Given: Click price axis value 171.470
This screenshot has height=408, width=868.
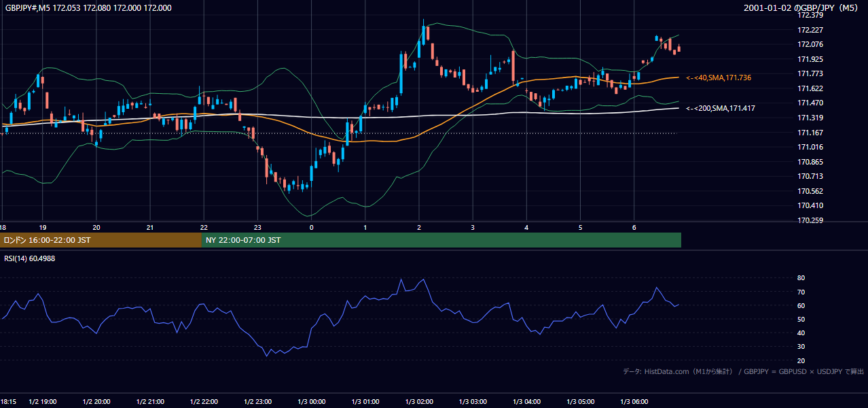Looking at the screenshot, I should tap(810, 103).
